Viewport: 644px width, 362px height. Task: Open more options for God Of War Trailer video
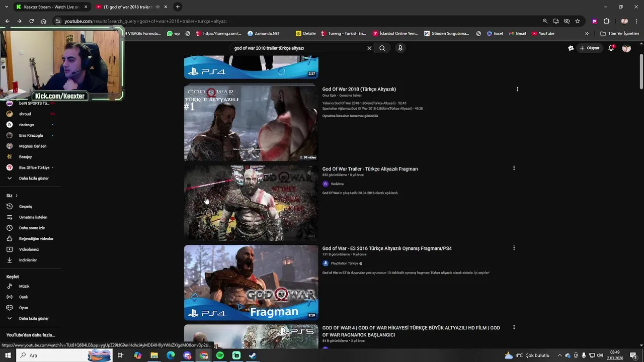514,168
